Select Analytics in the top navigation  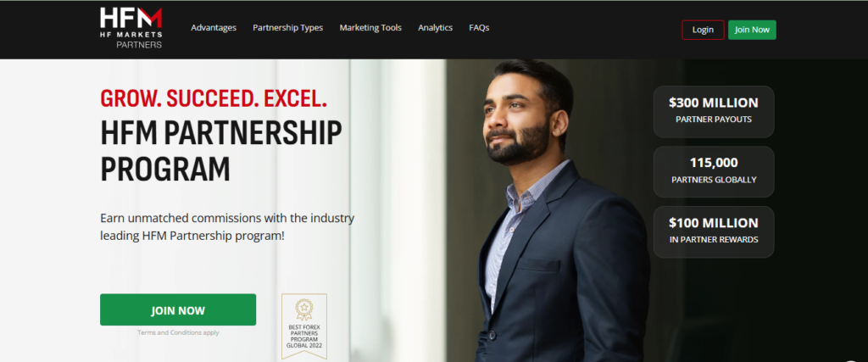(x=435, y=28)
